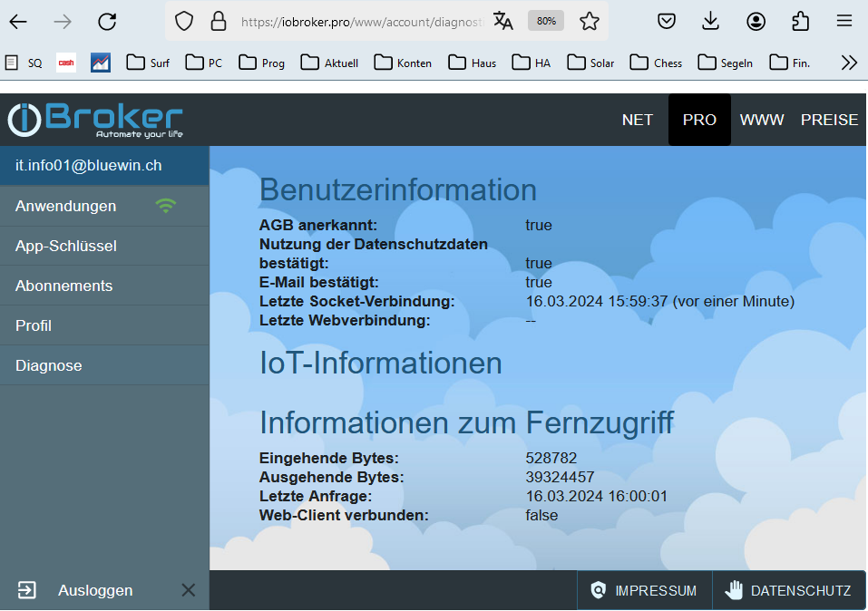Screen dimensions: 868x611
Task: Click the ioBroker logo
Action: (x=95, y=120)
